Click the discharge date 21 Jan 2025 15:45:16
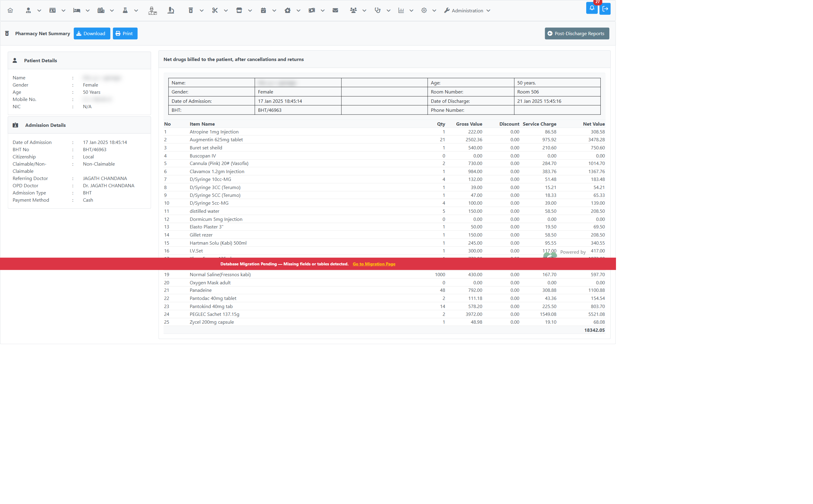The height and width of the screenshot is (504, 813). click(539, 101)
